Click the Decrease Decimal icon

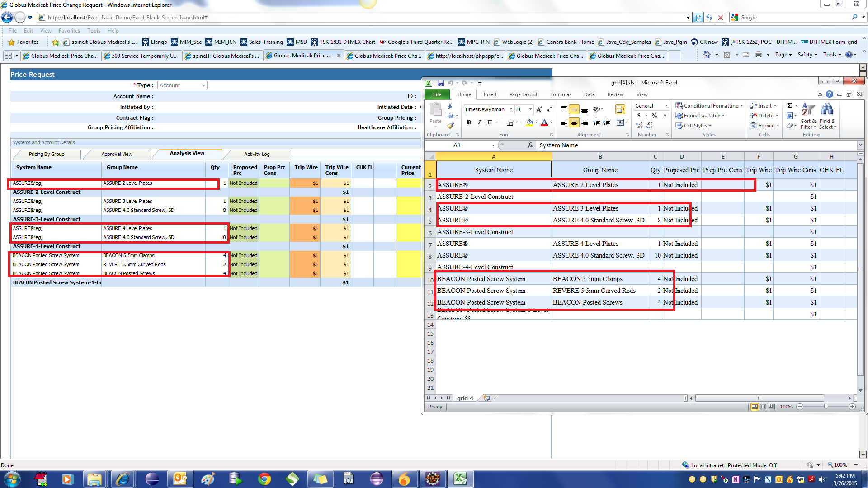point(650,126)
